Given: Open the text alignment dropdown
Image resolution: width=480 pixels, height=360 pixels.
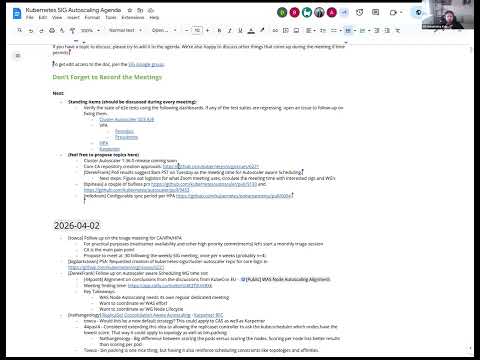Looking at the screenshot, I should pyautogui.click(x=311, y=30).
